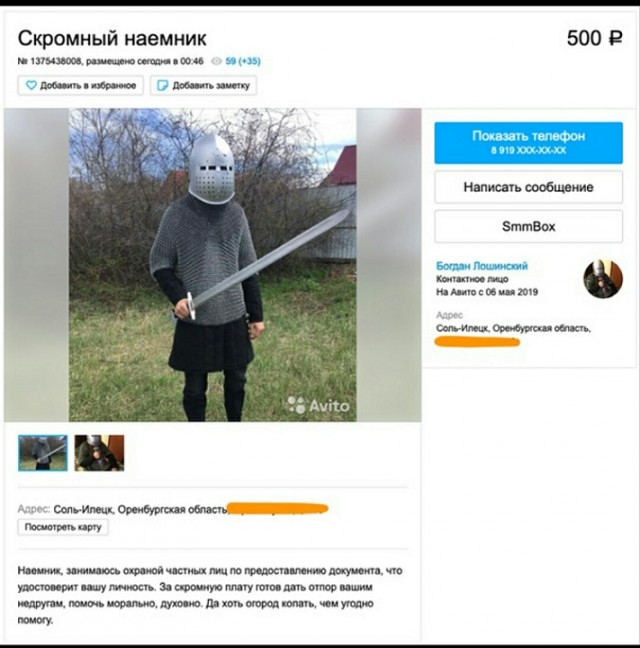640x648 pixels.
Task: Click the listing title Скромный наемник
Action: [112, 38]
